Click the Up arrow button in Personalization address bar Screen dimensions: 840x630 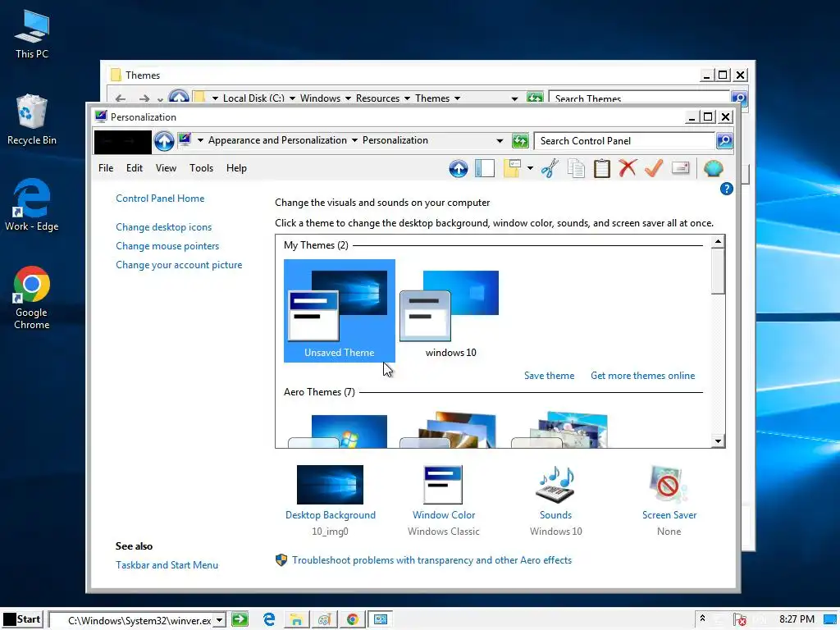pyautogui.click(x=164, y=141)
